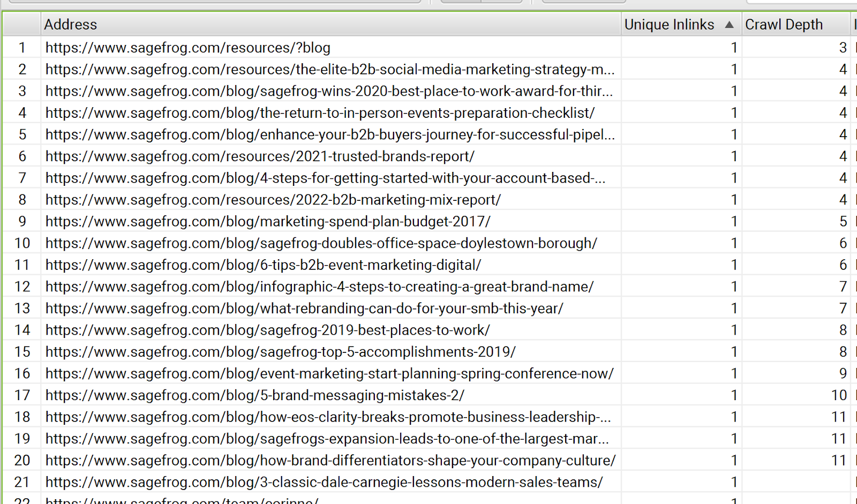Click Unique Inlinks value for sagefrog-2019-best-places-to-work
The width and height of the screenshot is (857, 504).
[734, 330]
